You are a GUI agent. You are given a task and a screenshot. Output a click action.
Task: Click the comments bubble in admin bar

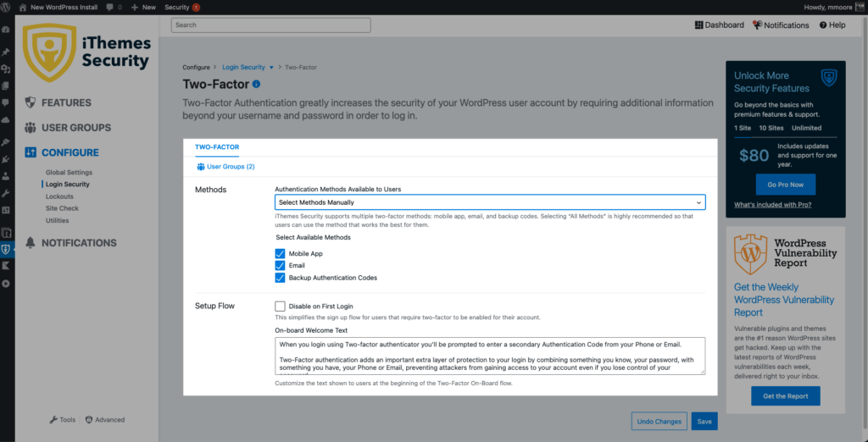[x=110, y=7]
